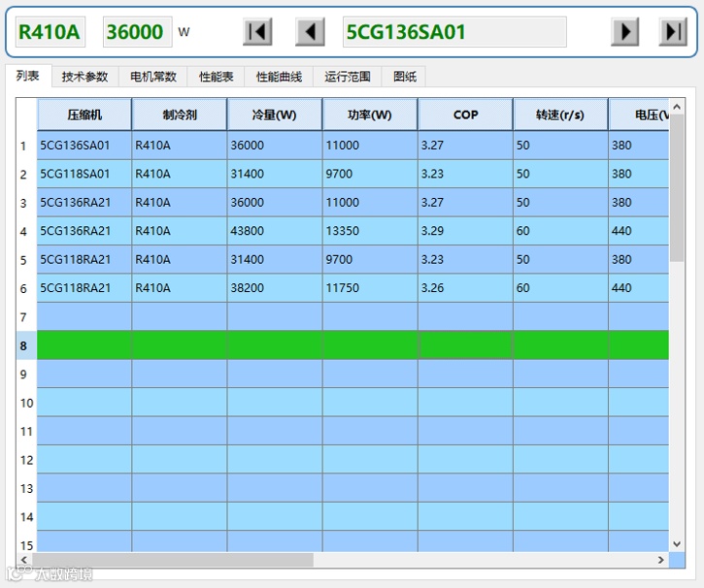The height and width of the screenshot is (588, 704).
Task: Select 5CG118RA21 in row 6
Action: coord(84,287)
